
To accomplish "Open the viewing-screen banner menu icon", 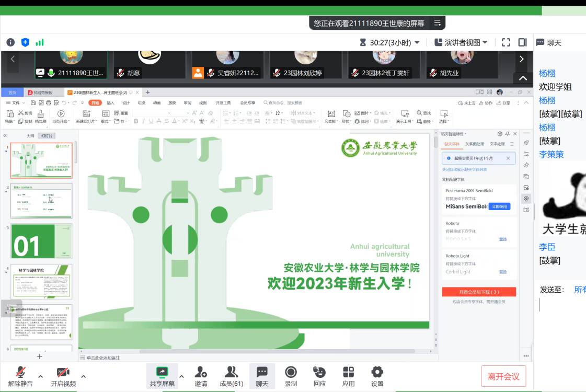I will tap(438, 23).
